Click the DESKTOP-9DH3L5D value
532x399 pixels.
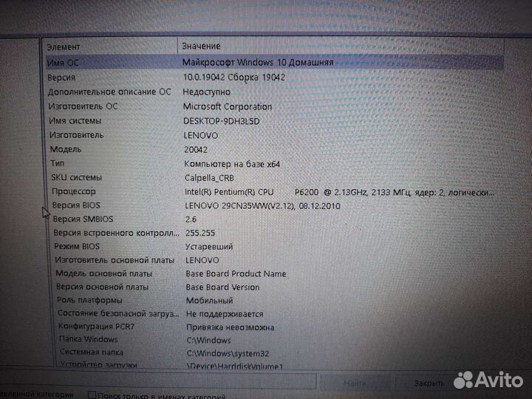pyautogui.click(x=222, y=121)
